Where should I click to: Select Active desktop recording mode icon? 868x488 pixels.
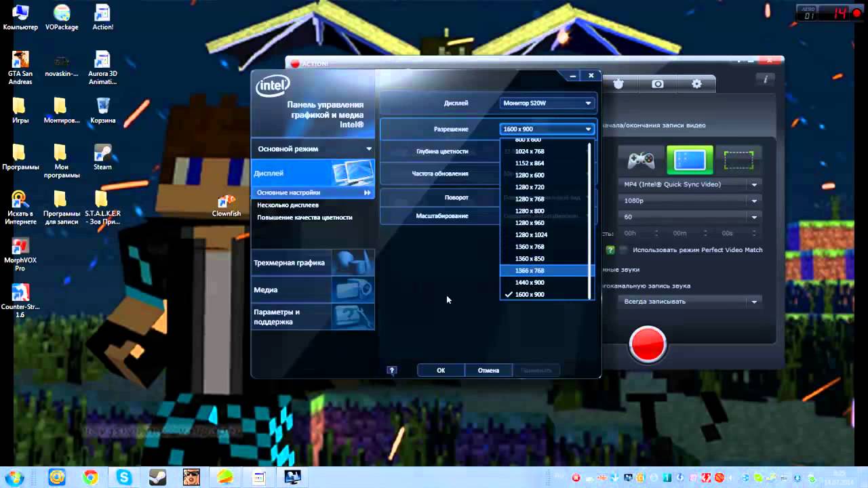(x=690, y=160)
